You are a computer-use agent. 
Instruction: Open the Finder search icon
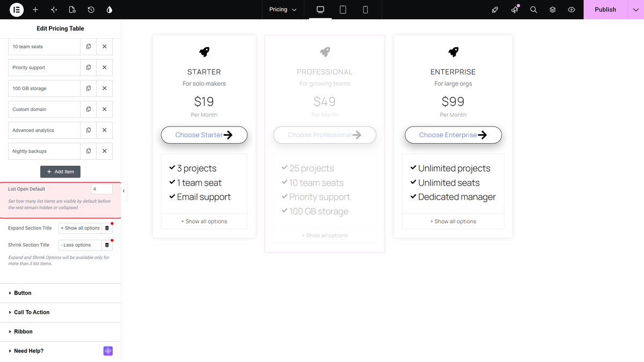(x=533, y=10)
